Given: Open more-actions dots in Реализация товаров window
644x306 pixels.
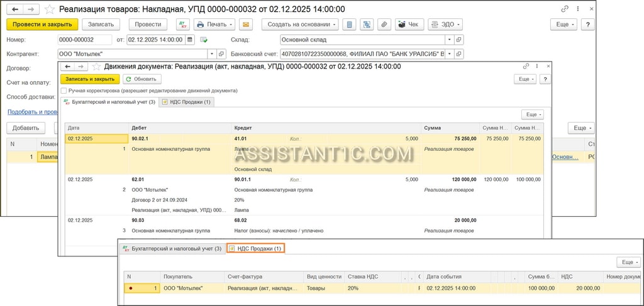Looking at the screenshot, I should (x=579, y=9).
